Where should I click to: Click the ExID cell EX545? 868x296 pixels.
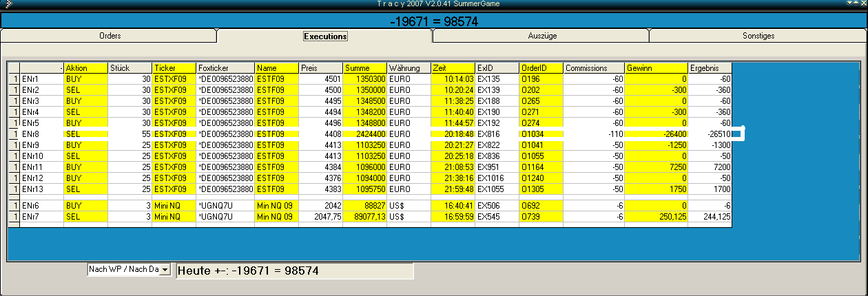[497, 217]
